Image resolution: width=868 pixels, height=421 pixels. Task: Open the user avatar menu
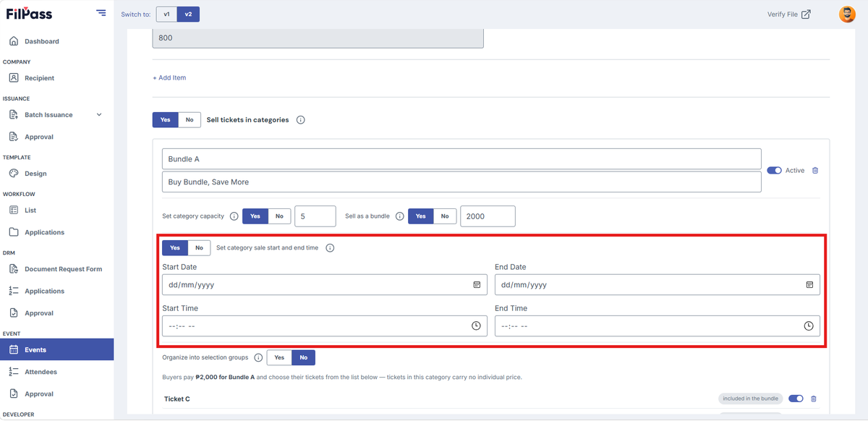(x=846, y=14)
